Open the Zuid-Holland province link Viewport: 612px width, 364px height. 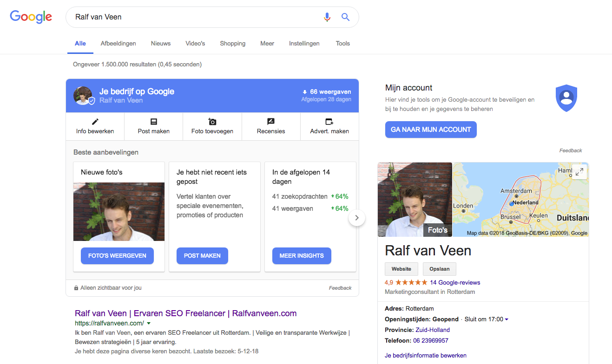[x=433, y=330]
